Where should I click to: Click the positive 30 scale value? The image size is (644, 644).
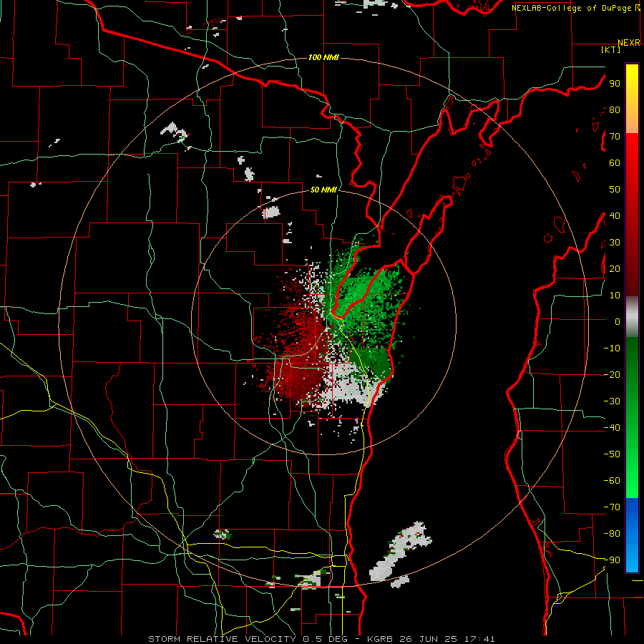click(x=615, y=243)
